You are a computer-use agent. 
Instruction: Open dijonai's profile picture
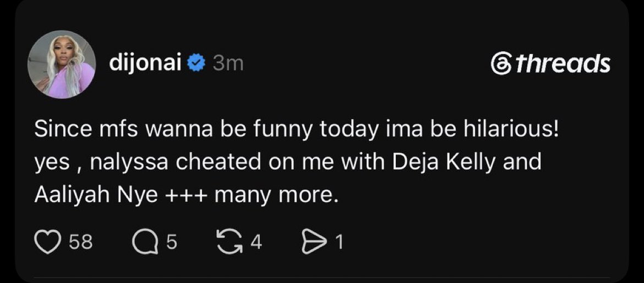[x=62, y=64]
